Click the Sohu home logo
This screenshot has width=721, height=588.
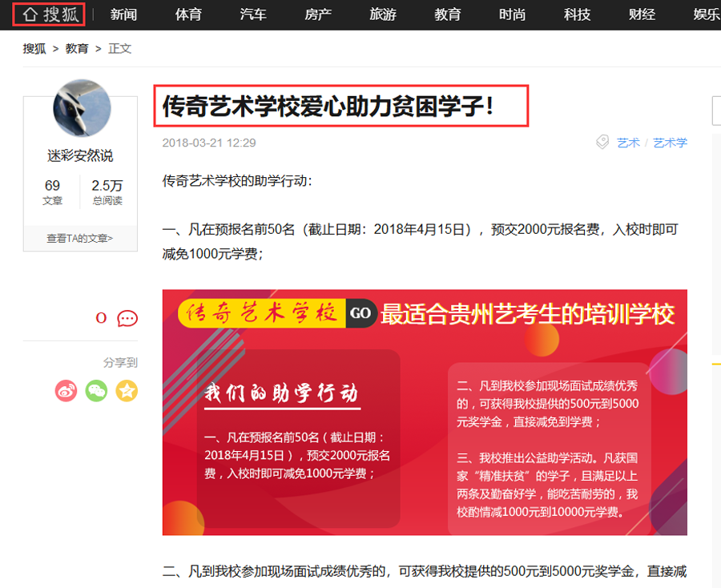click(x=49, y=14)
